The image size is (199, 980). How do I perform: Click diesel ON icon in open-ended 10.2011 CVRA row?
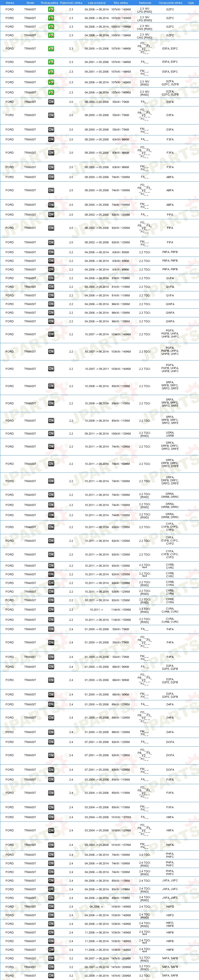[x=51, y=610]
